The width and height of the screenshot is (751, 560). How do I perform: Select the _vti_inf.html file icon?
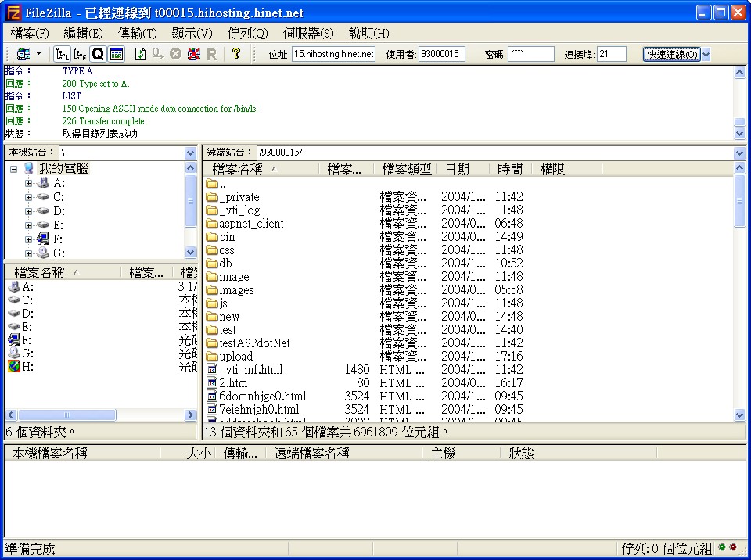212,369
